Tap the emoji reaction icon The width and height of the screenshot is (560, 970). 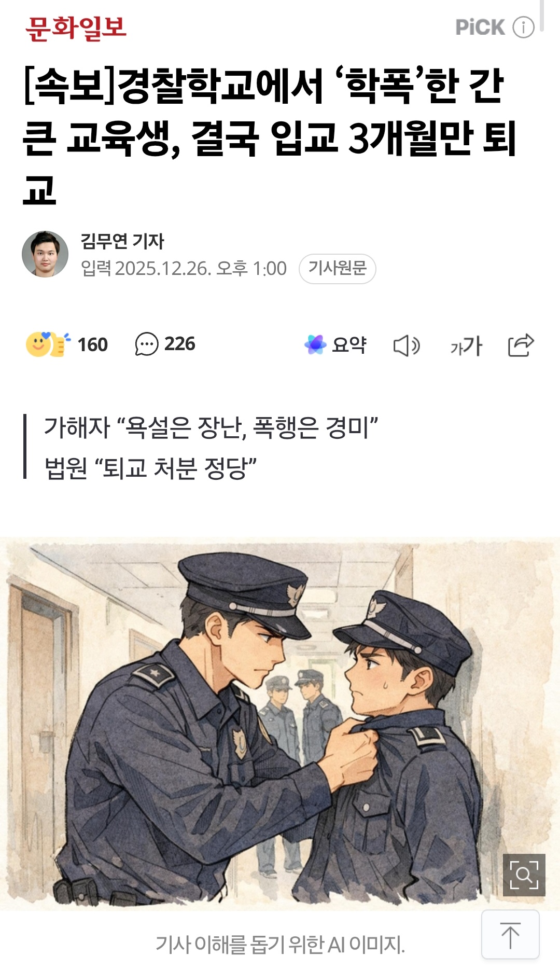(48, 344)
